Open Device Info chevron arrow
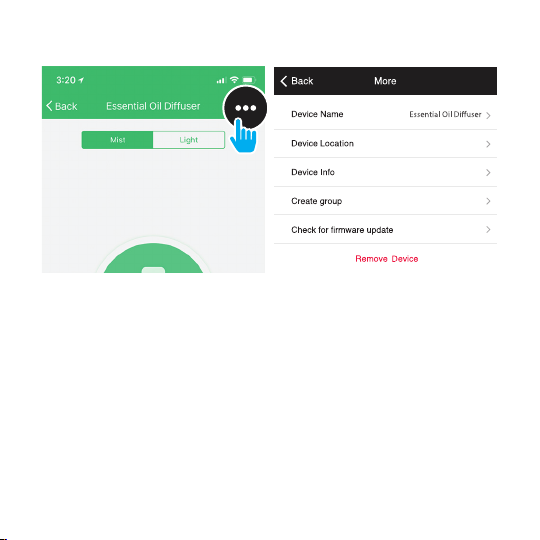 pyautogui.click(x=488, y=173)
